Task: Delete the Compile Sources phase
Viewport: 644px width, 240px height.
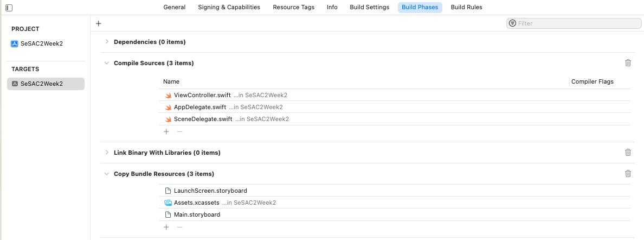Action: pyautogui.click(x=628, y=62)
